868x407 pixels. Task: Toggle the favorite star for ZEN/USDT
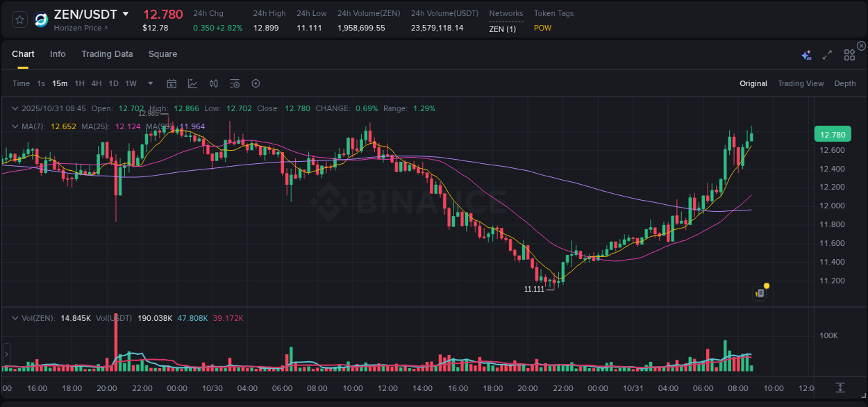coord(19,19)
